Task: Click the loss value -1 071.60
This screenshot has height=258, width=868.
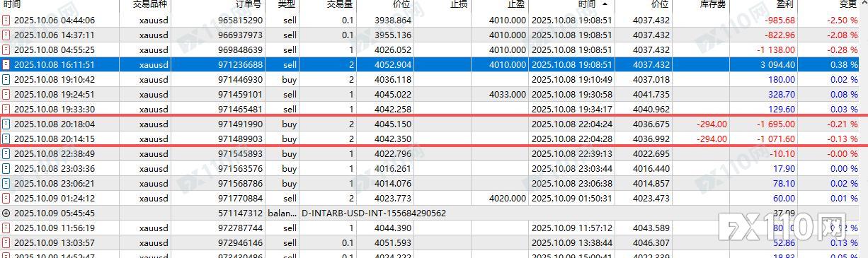Action: point(776,139)
